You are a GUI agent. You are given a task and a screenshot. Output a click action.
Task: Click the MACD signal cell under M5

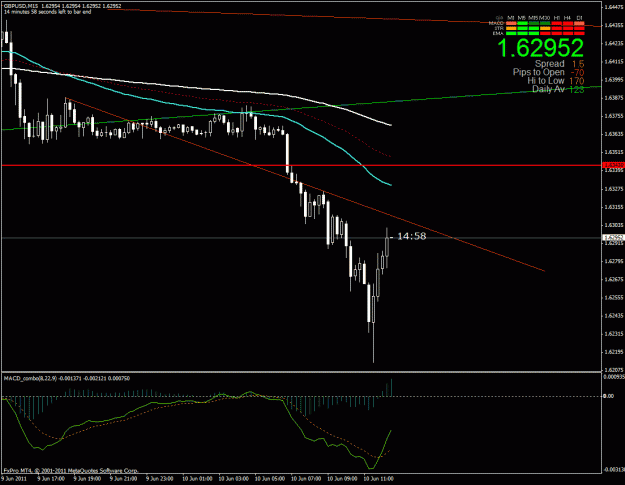point(522,23)
